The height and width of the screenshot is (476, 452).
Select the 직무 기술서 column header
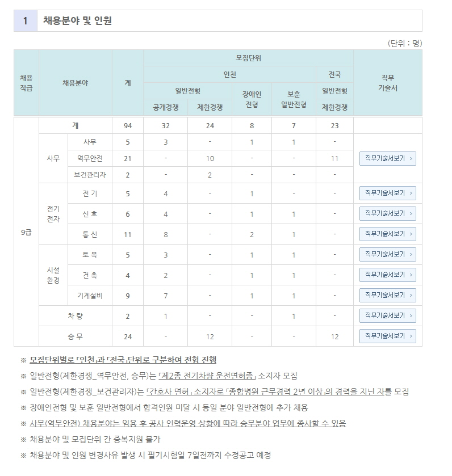(x=387, y=83)
